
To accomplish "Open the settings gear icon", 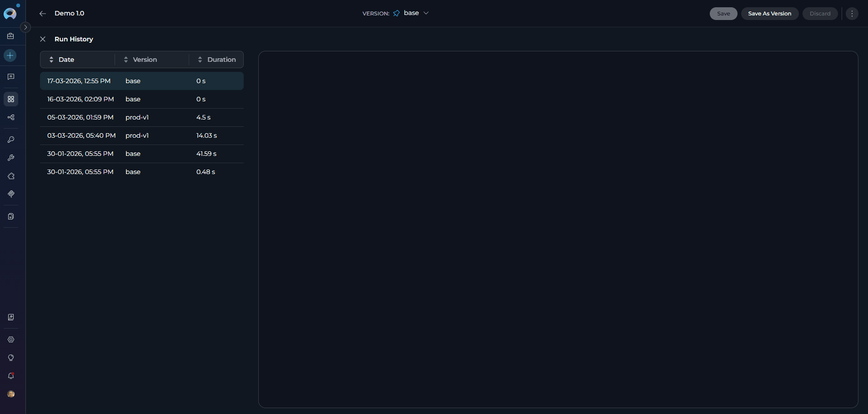I will click(11, 339).
